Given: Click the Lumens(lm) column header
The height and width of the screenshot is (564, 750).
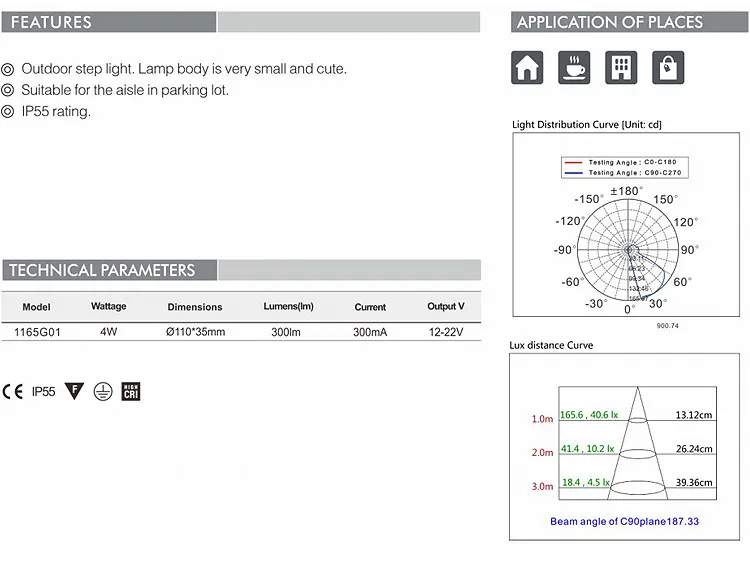Looking at the screenshot, I should pyautogui.click(x=288, y=306).
